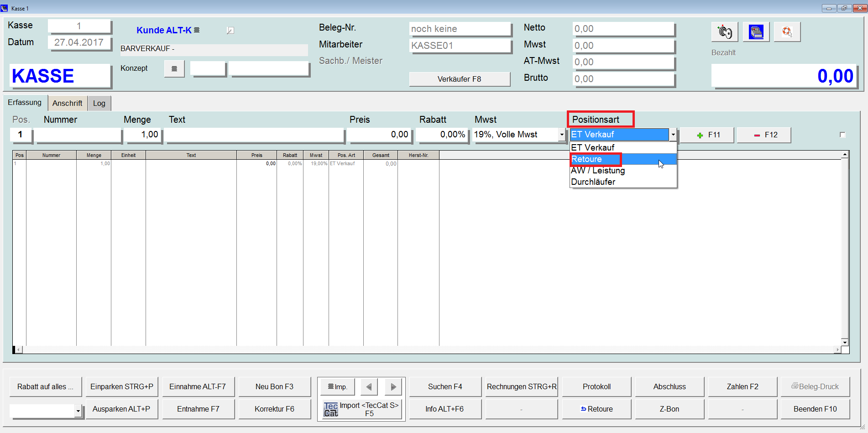The width and height of the screenshot is (868, 433).
Task: Click the small edit icon beside customer
Action: click(x=230, y=31)
